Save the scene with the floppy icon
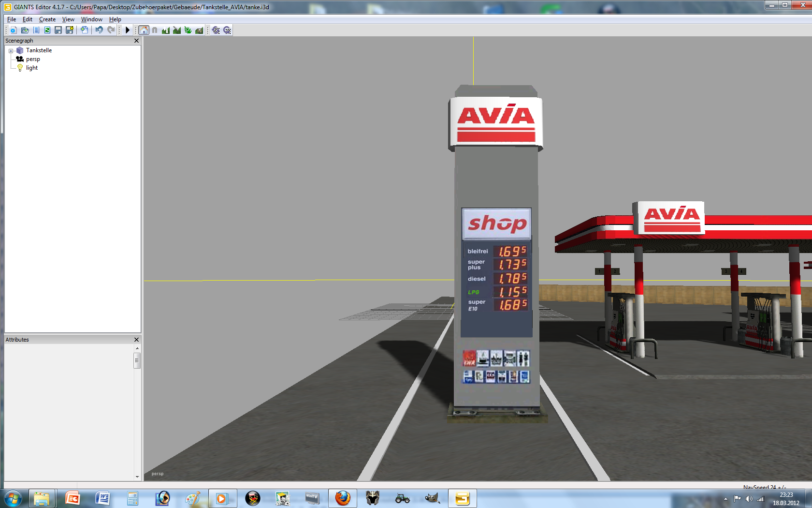Screen dimensions: 812x508 point(58,30)
